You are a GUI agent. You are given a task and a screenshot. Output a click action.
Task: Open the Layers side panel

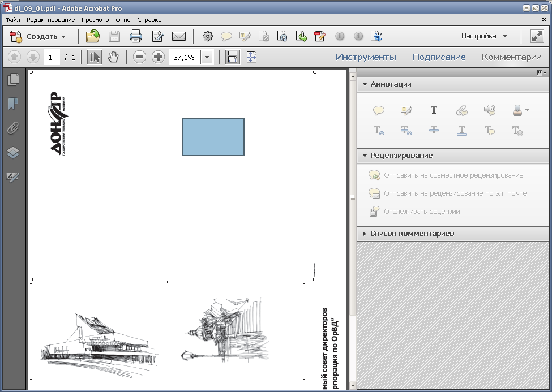12,153
